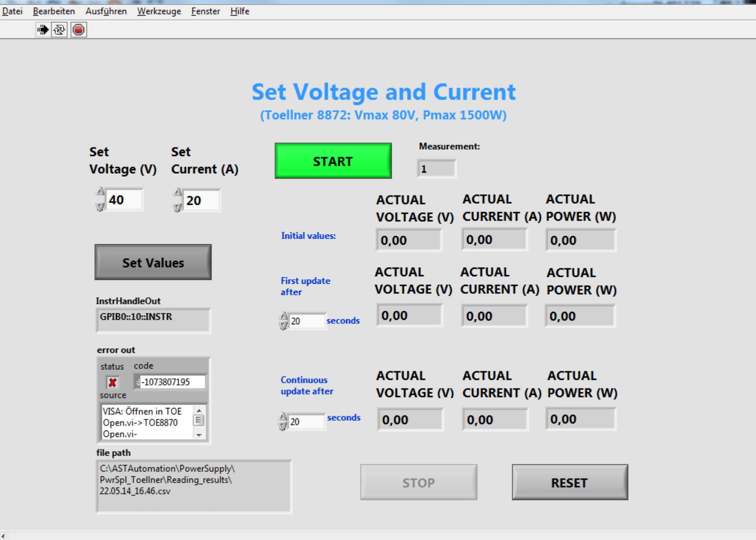
Task: Click the STOP button
Action: tap(419, 482)
